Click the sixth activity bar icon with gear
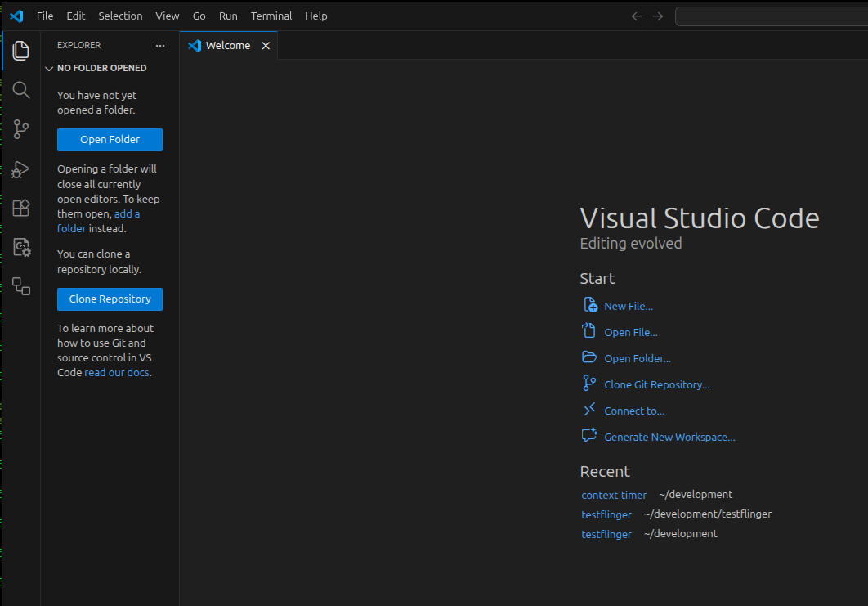Image resolution: width=868 pixels, height=606 pixels. tap(21, 247)
